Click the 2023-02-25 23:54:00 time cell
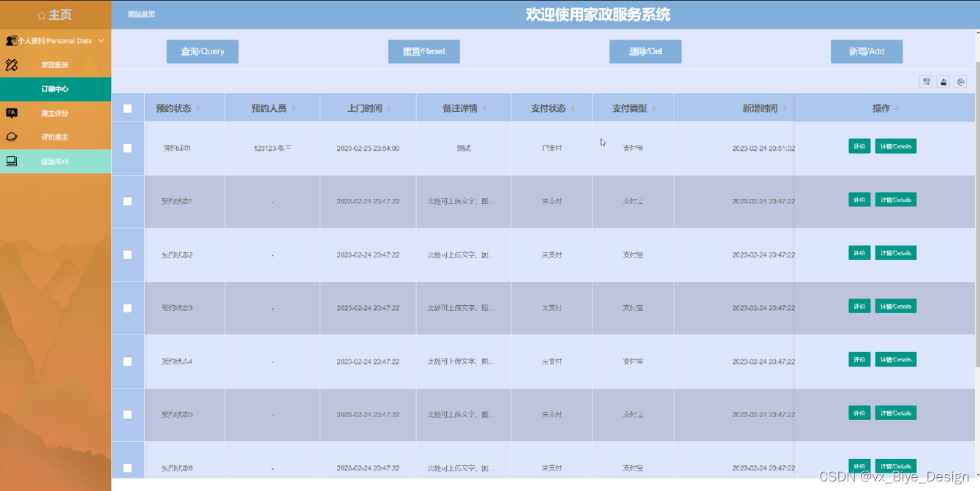Screen dimensions: 980x491 click(x=368, y=149)
